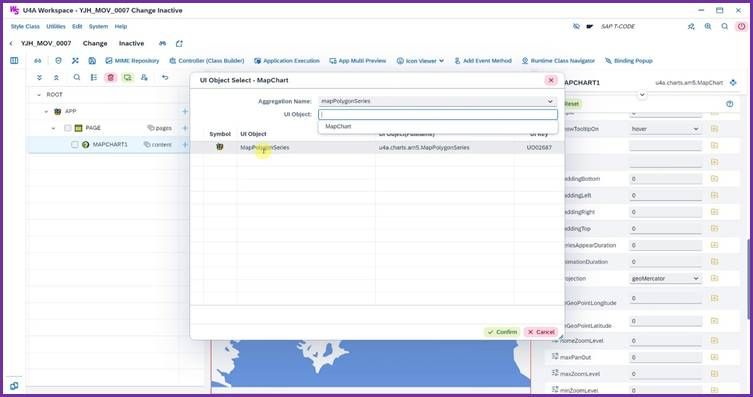
Task: Click the user-add icon above tree
Action: 144,77
